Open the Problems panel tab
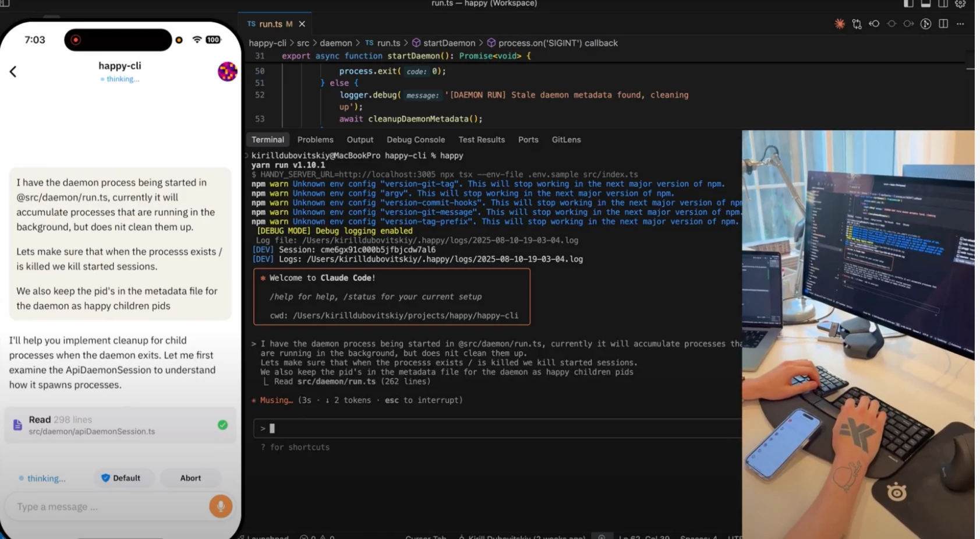The image size is (980, 539). pyautogui.click(x=315, y=140)
